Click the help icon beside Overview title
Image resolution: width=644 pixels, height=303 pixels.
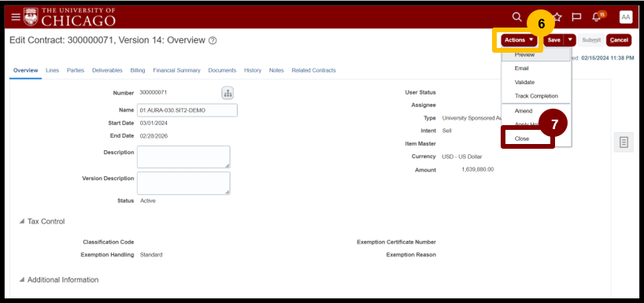pos(213,40)
